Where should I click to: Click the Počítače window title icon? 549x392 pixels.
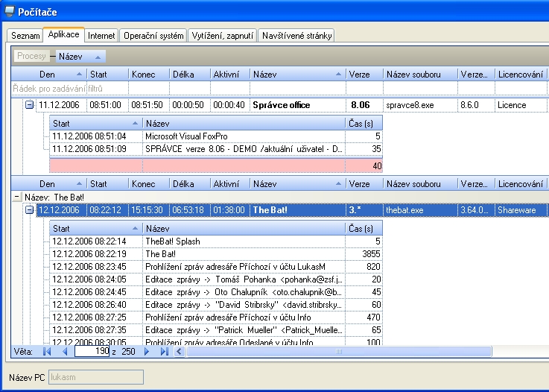click(x=10, y=12)
